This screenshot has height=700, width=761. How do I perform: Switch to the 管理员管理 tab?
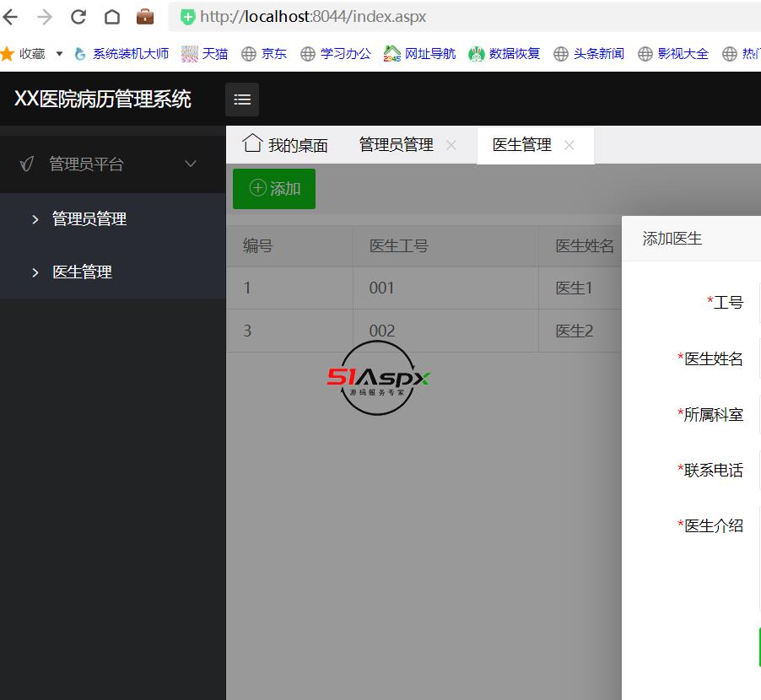(396, 145)
